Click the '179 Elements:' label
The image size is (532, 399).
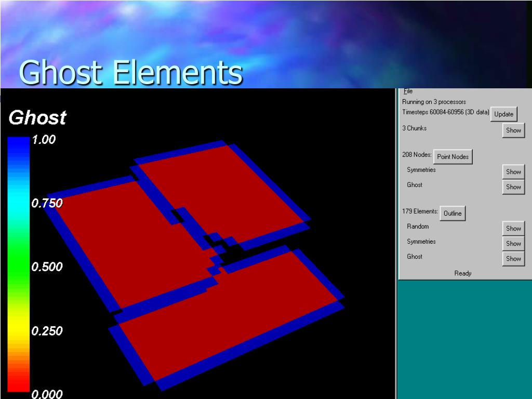point(420,211)
